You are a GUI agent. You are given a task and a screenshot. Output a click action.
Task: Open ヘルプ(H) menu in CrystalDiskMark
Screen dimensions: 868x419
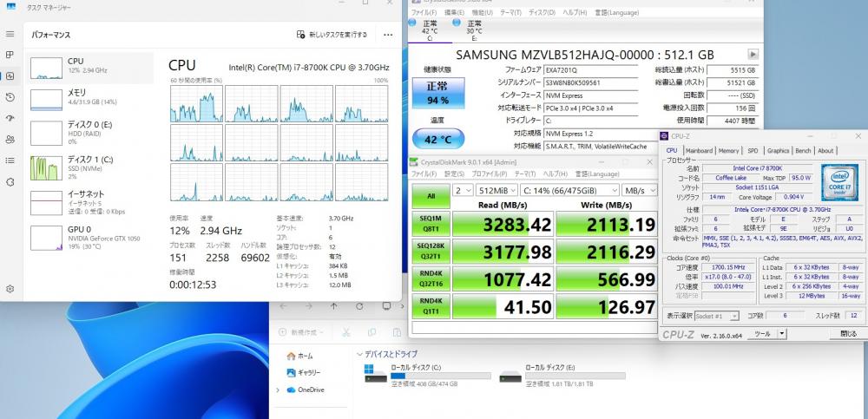point(556,173)
